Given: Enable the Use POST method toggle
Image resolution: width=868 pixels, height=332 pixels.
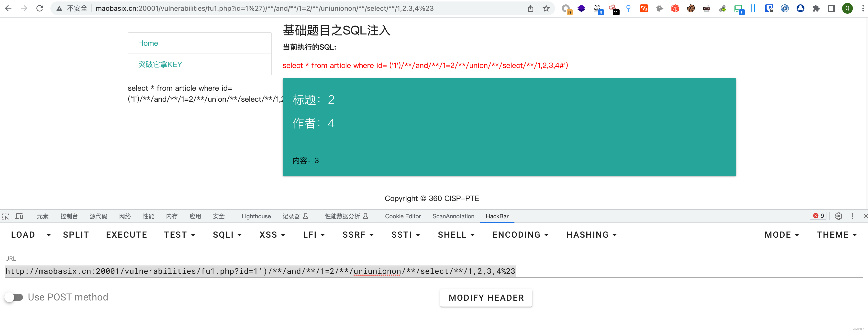Looking at the screenshot, I should pos(15,297).
